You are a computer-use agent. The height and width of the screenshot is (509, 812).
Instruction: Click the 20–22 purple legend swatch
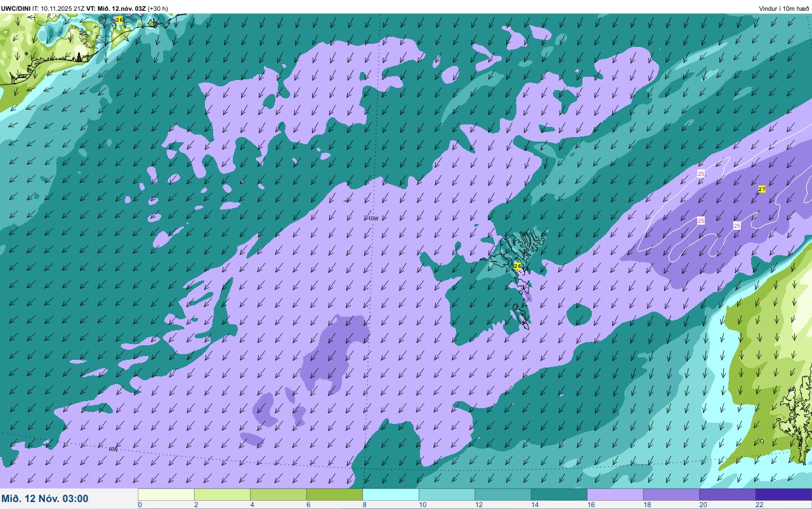728,494
